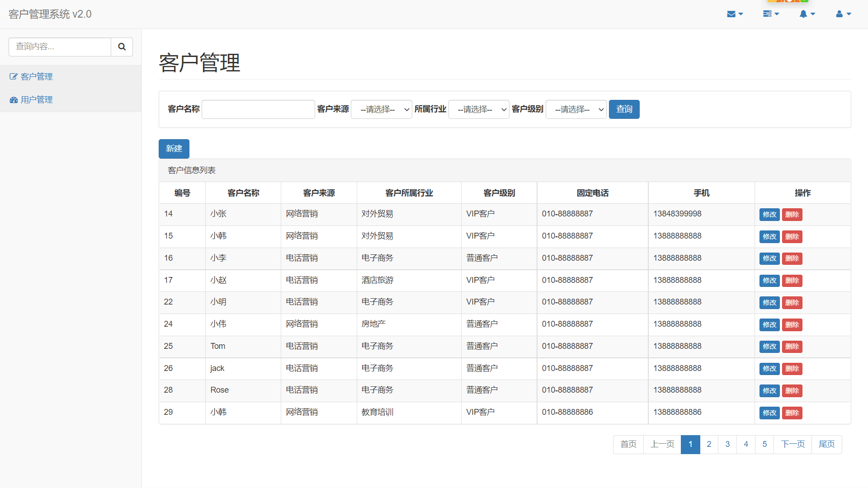Expand the 客户级别 dropdown
This screenshot has height=488, width=868.
tap(576, 109)
